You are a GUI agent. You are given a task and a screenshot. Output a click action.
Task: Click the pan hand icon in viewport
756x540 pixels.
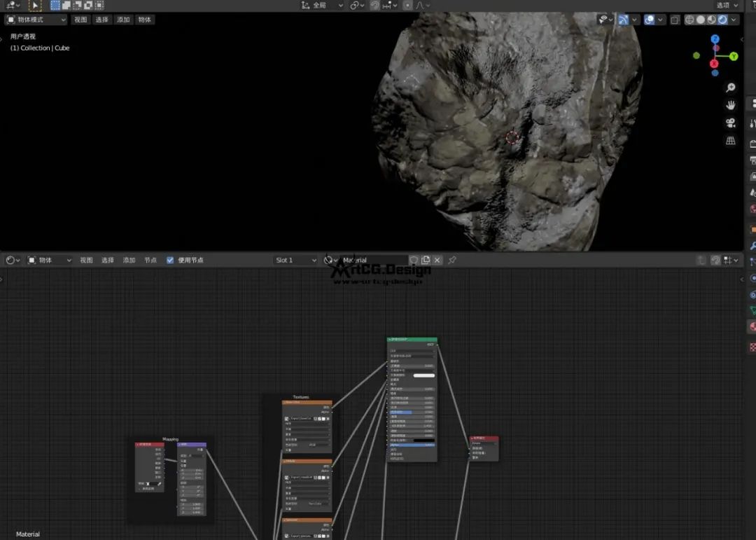pos(731,105)
